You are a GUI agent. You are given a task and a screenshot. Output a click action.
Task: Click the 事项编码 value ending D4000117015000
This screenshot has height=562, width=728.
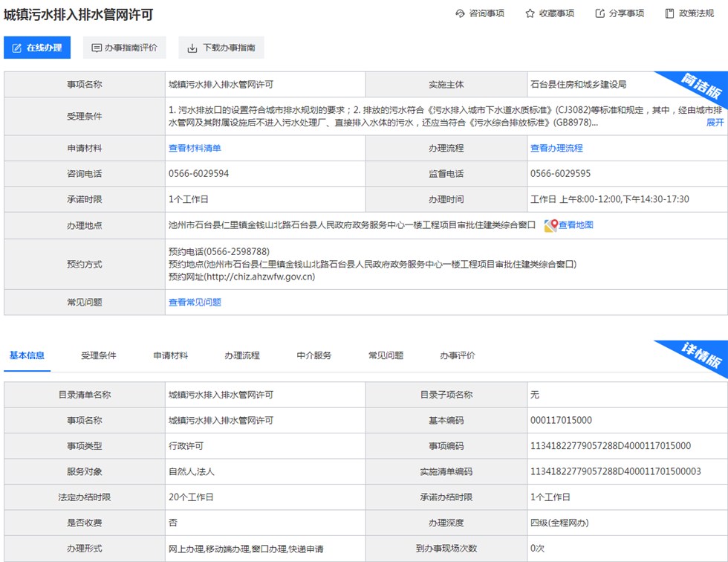pyautogui.click(x=611, y=446)
